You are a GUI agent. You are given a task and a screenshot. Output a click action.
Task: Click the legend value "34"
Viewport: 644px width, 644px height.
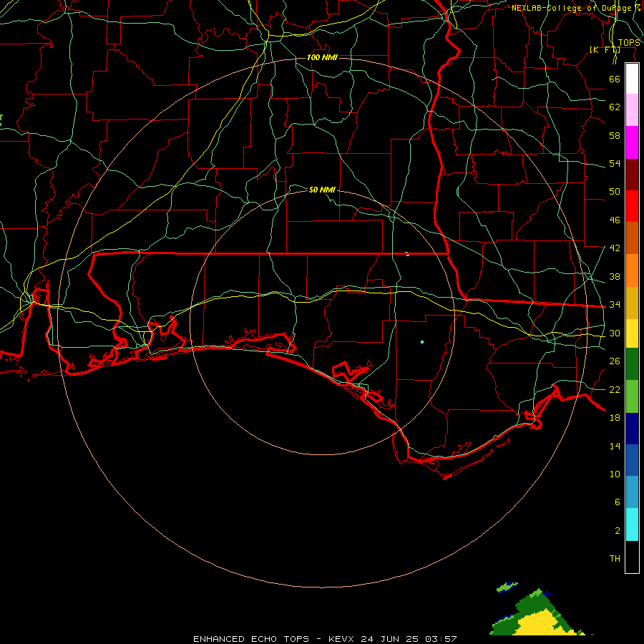click(x=615, y=305)
